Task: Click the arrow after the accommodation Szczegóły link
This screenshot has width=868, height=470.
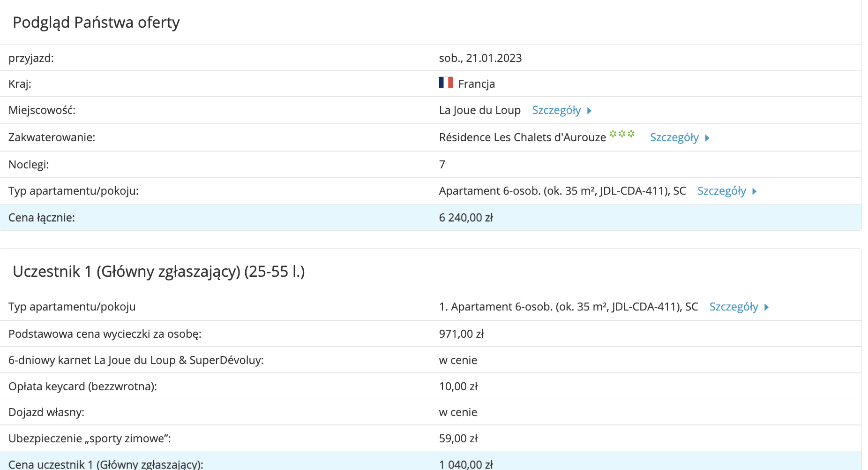Action: [707, 138]
